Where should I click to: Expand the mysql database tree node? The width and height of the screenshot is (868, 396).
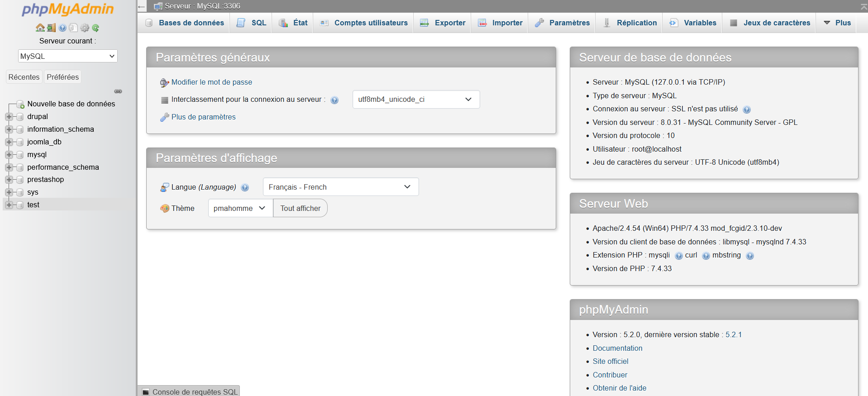[x=9, y=155]
